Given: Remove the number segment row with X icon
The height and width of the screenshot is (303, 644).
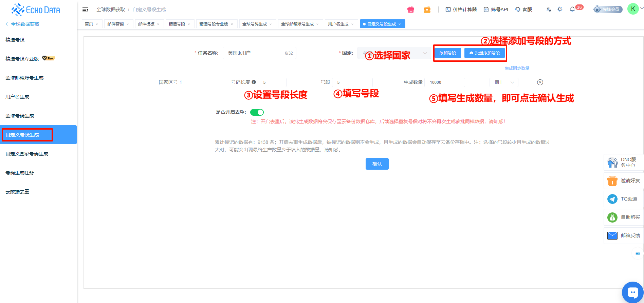Looking at the screenshot, I should point(540,82).
